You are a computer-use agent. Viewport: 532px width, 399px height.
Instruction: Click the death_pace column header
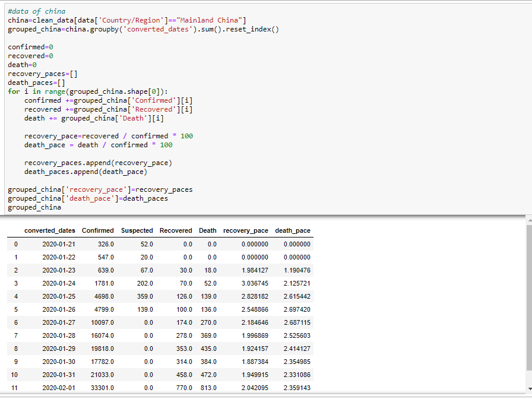(x=292, y=230)
